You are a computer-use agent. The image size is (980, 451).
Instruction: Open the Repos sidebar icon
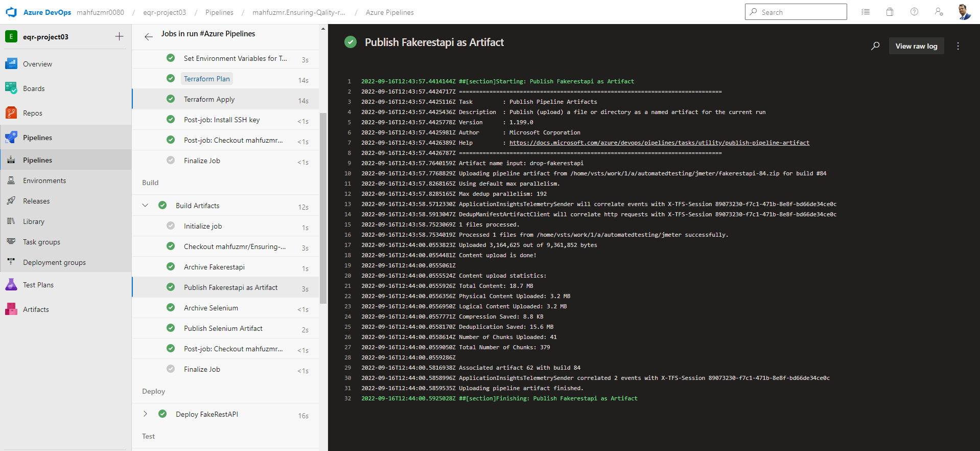[11, 113]
